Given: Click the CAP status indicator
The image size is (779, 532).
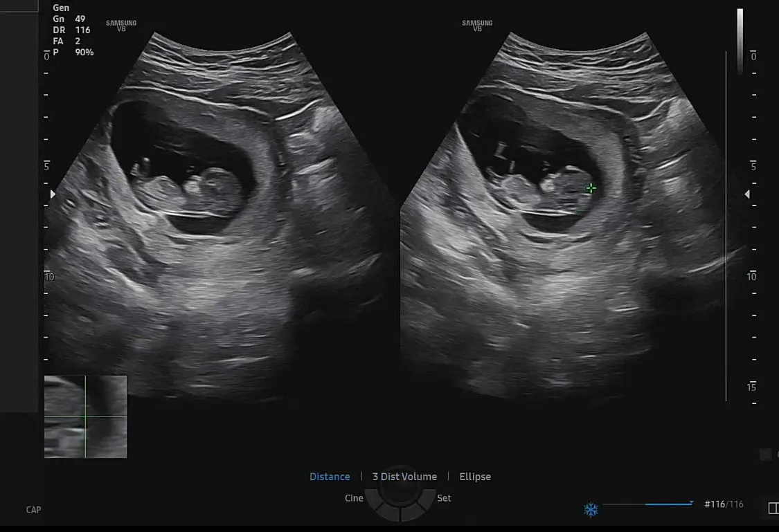Looking at the screenshot, I should click(33, 510).
